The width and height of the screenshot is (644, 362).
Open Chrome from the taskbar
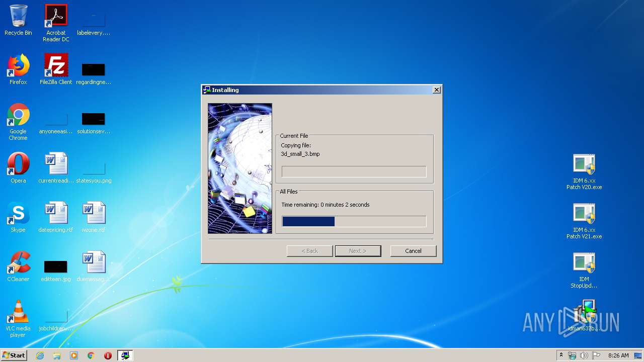coord(91,355)
